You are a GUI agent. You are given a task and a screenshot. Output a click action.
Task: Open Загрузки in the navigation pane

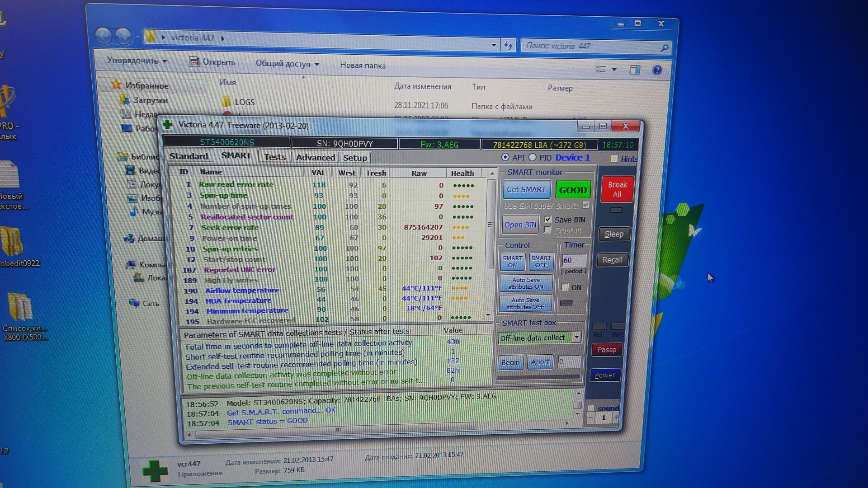(x=144, y=100)
